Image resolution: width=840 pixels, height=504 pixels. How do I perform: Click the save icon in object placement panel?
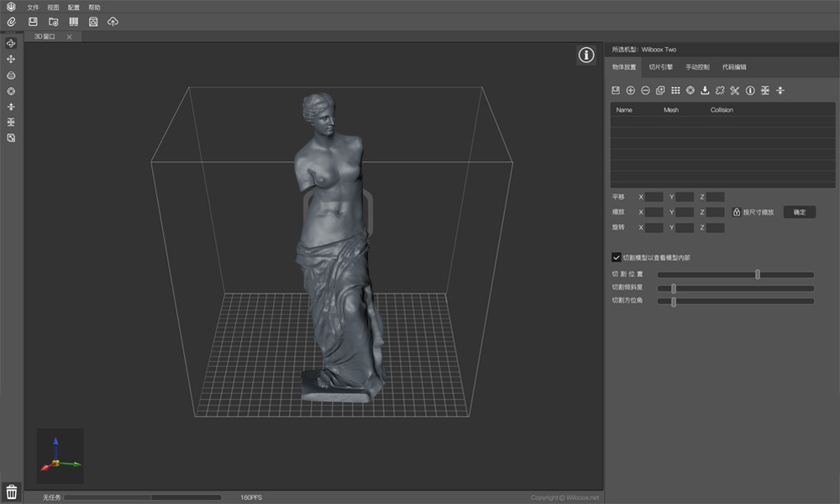point(616,91)
